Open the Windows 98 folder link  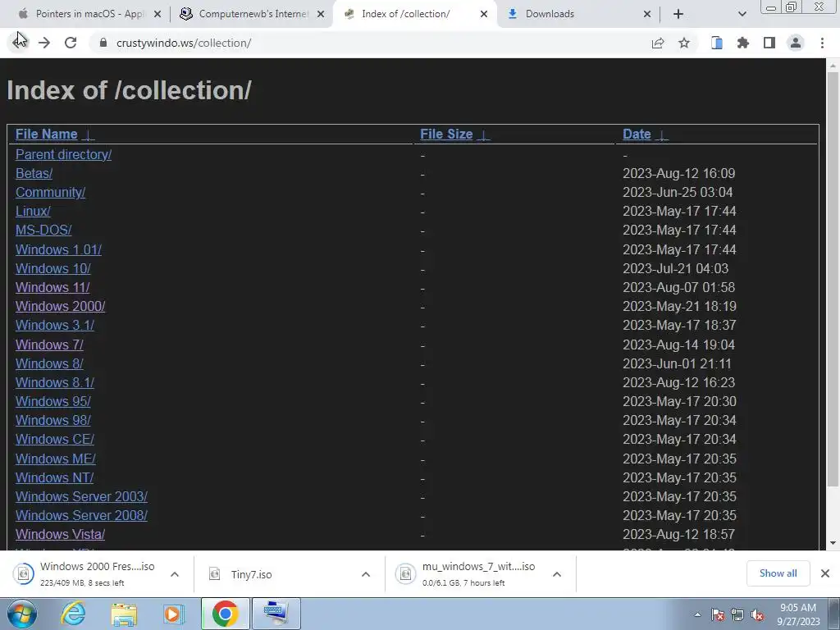coord(53,420)
